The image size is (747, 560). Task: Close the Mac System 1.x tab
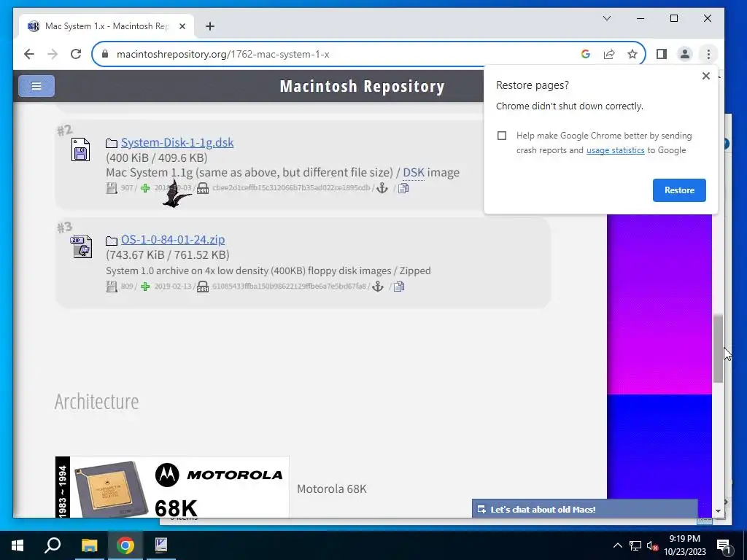coord(182,26)
